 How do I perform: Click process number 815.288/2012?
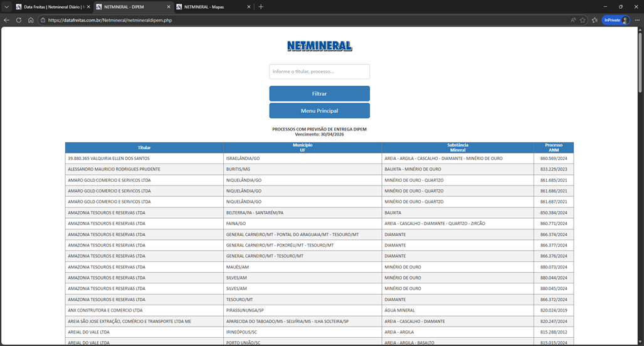(x=554, y=332)
